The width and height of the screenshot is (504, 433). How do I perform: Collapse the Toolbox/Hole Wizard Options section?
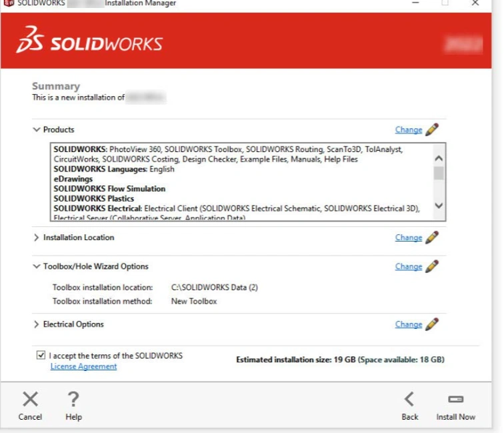coord(36,266)
